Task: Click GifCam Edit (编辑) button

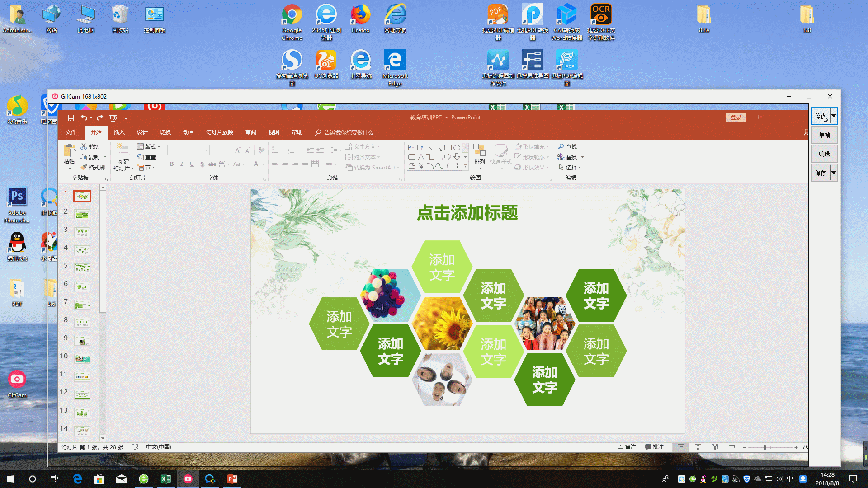Action: tap(824, 154)
